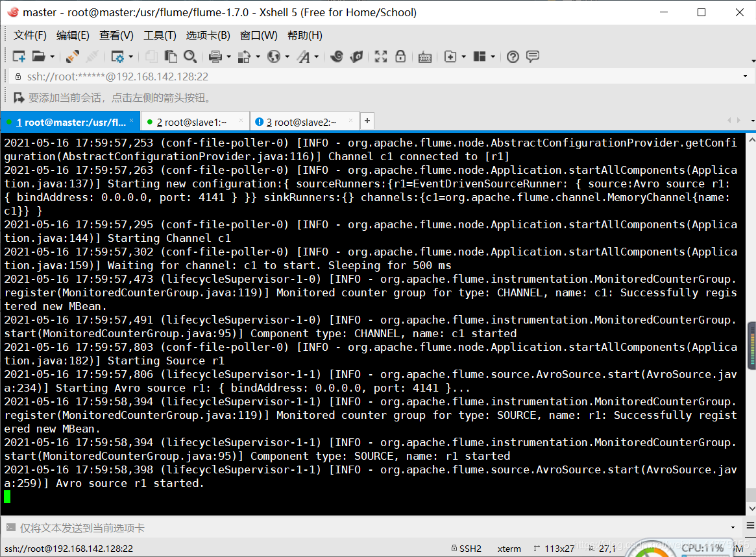Launch the Xftp swirl icon

pos(337,57)
